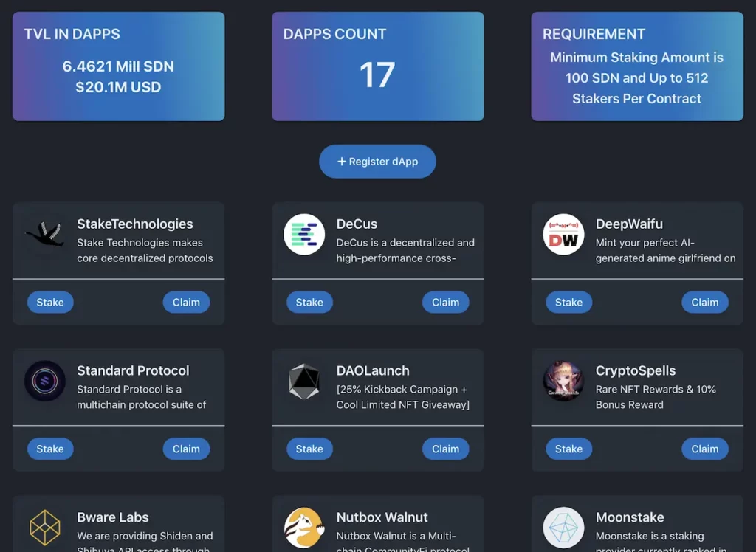Click the $20.1M USD value

(x=118, y=87)
